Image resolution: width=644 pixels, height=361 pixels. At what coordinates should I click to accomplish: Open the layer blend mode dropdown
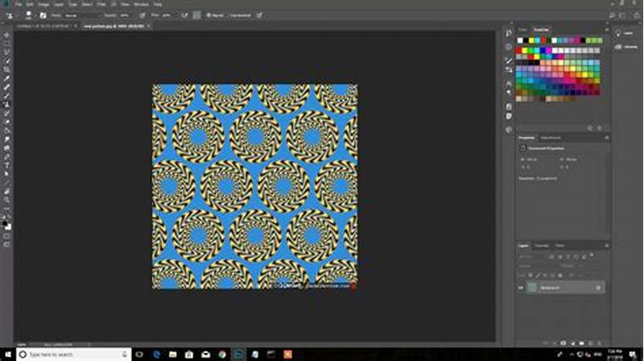538,266
